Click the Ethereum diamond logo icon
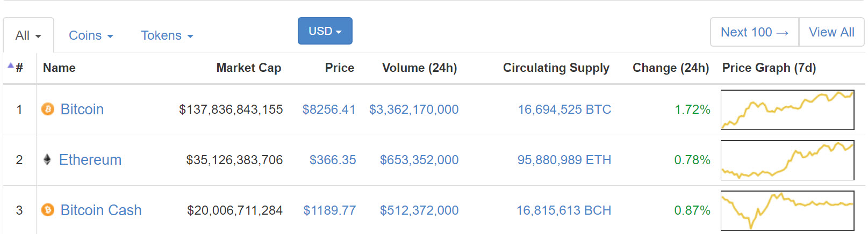The width and height of the screenshot is (868, 234). pyautogui.click(x=47, y=159)
